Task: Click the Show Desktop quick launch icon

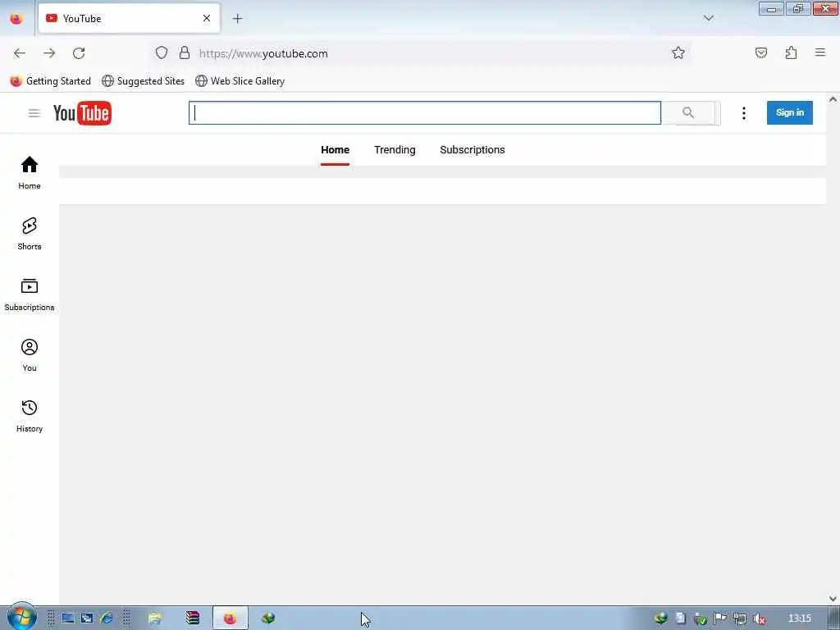Action: (67, 619)
